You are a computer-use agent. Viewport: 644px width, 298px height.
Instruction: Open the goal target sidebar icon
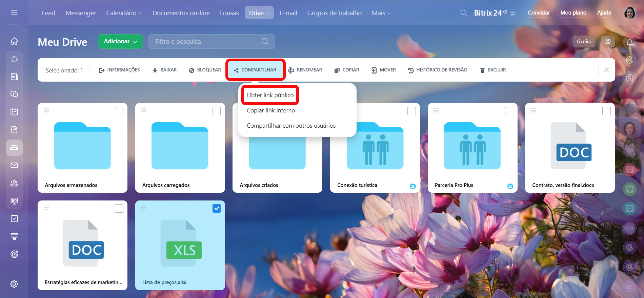click(x=14, y=254)
